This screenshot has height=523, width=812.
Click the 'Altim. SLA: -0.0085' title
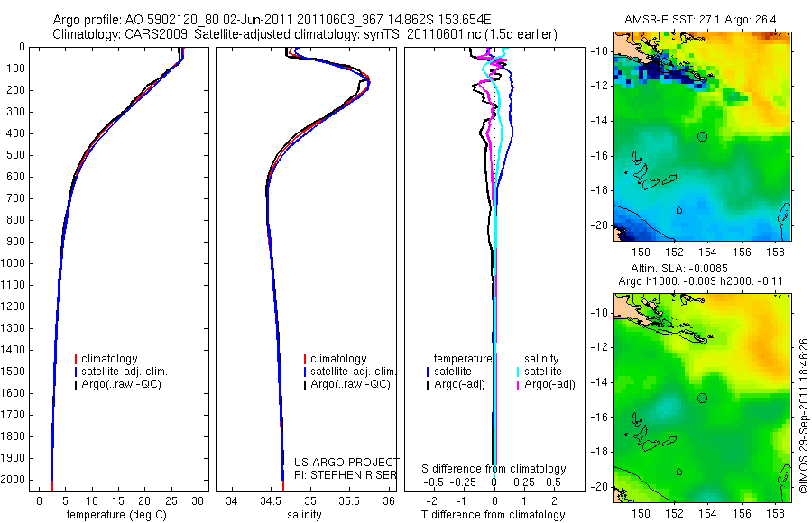coord(678,268)
